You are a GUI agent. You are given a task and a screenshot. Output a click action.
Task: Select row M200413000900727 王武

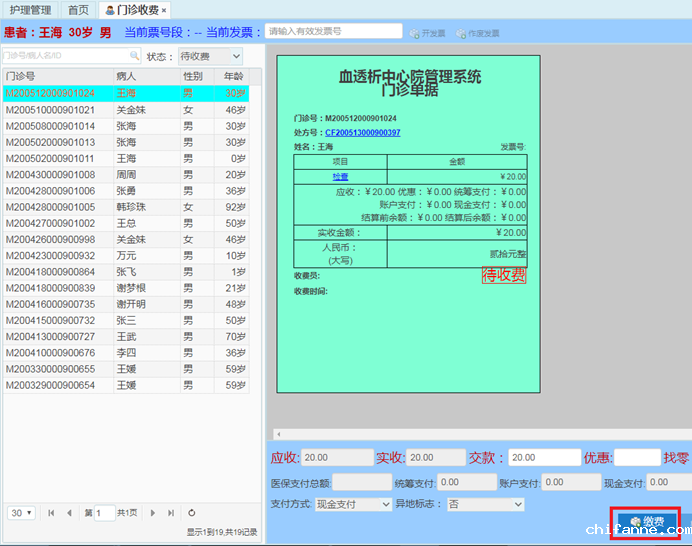coord(126,337)
